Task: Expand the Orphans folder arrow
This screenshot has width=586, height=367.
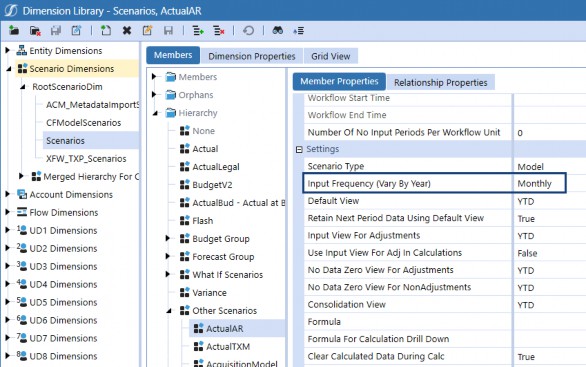Action: 154,95
